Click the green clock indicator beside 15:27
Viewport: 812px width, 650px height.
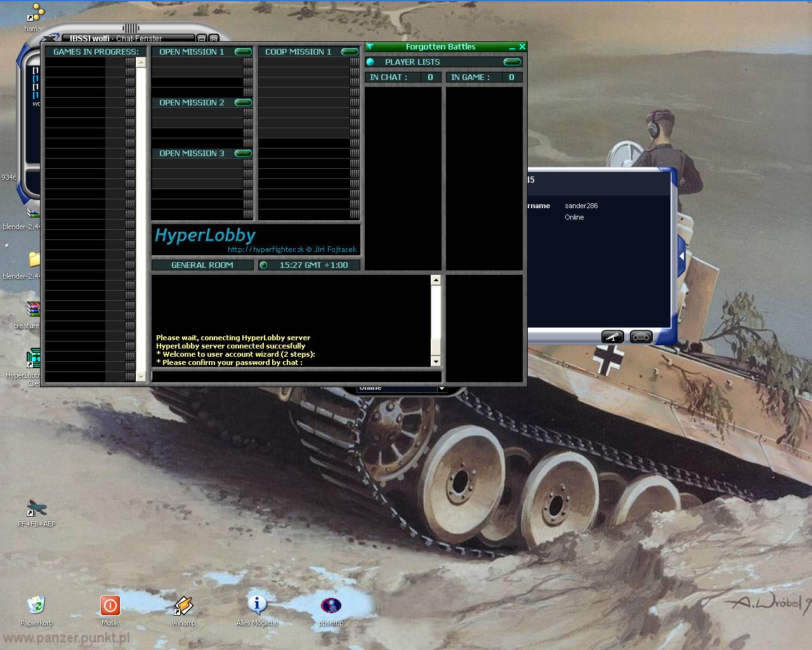pyautogui.click(x=264, y=265)
